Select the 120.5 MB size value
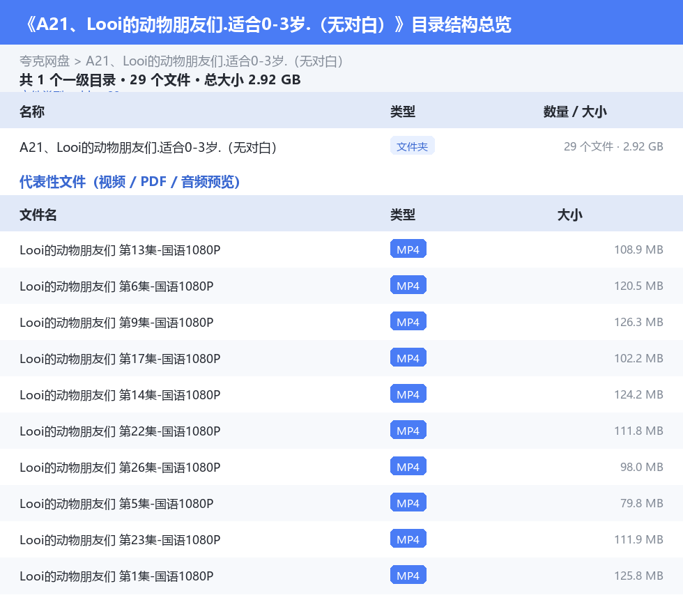 point(638,286)
